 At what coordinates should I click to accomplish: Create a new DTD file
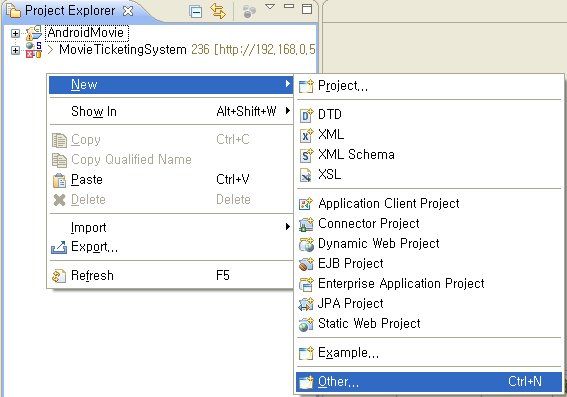429,115
